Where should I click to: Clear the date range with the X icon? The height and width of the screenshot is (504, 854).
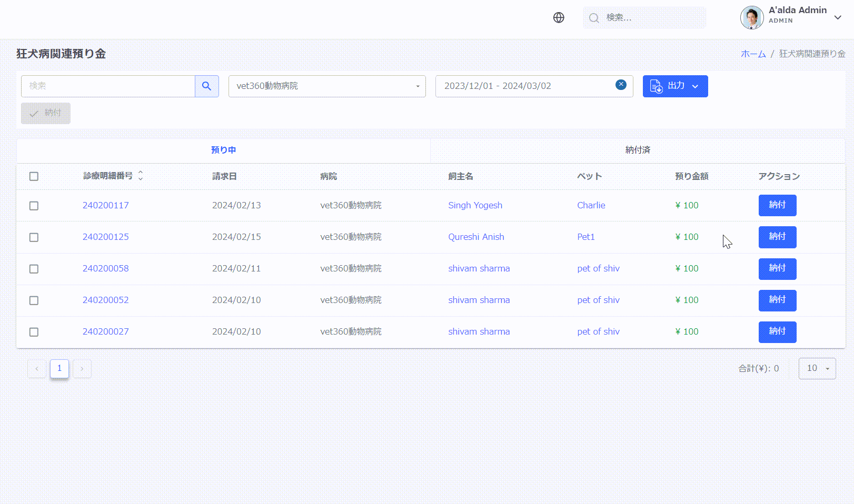pyautogui.click(x=621, y=85)
